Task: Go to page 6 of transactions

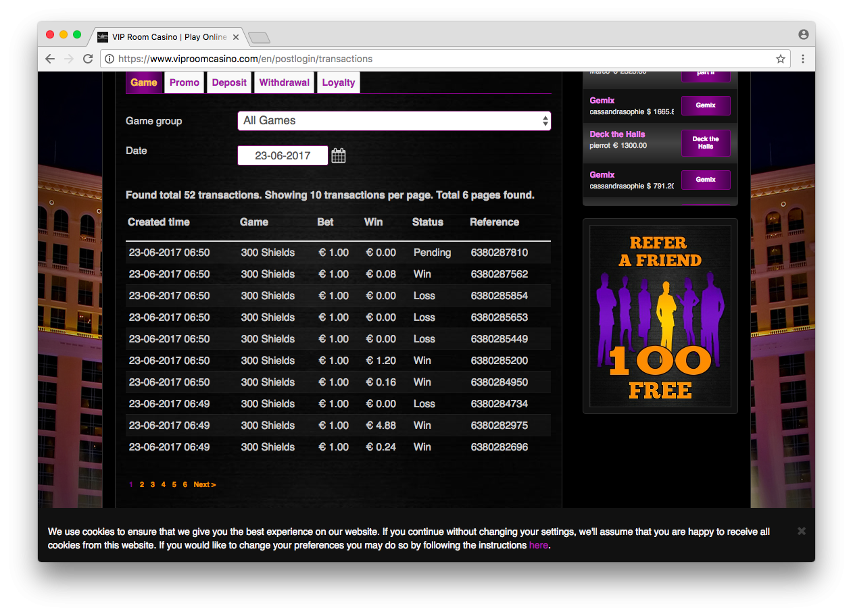Action: point(185,484)
